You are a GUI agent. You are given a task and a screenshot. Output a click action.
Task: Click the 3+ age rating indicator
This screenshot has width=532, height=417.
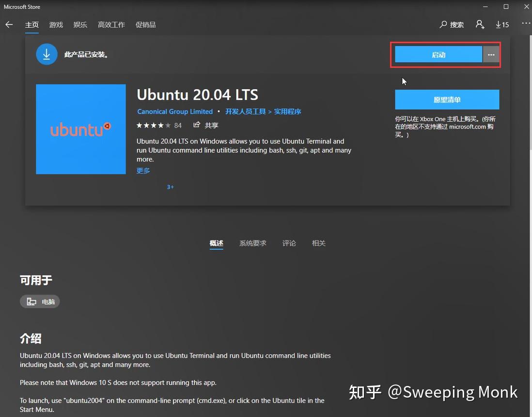click(x=170, y=187)
